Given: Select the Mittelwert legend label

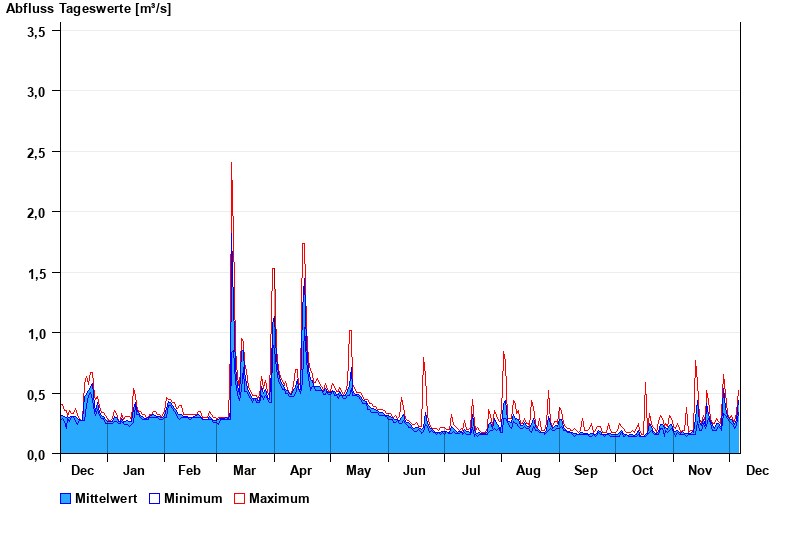Looking at the screenshot, I should click(106, 498).
